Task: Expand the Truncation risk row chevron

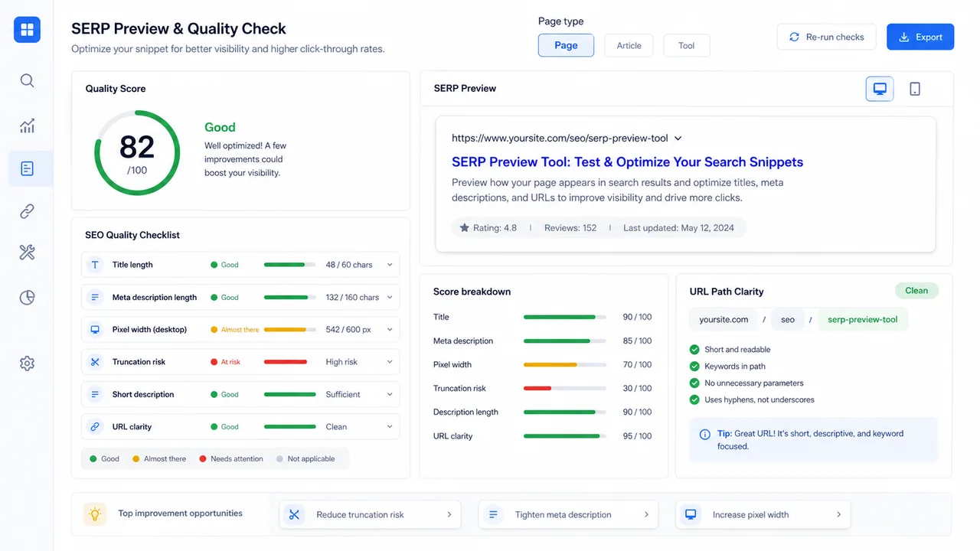Action: (x=390, y=362)
